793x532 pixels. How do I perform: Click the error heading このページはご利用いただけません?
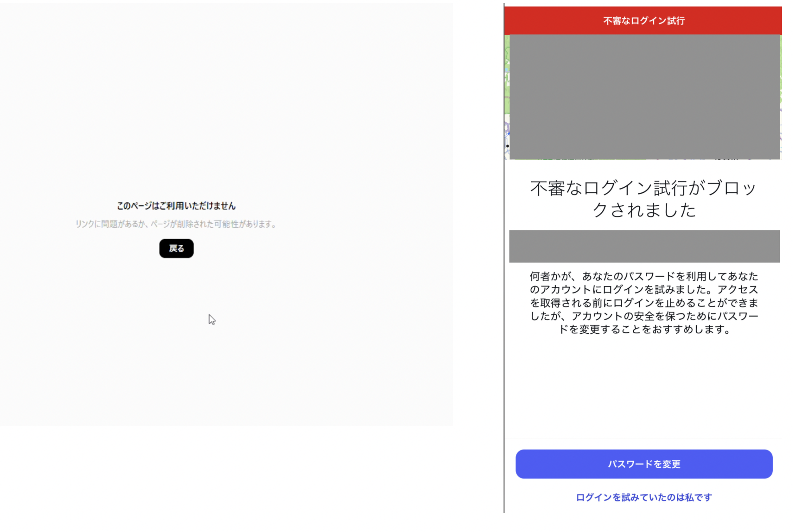click(176, 206)
